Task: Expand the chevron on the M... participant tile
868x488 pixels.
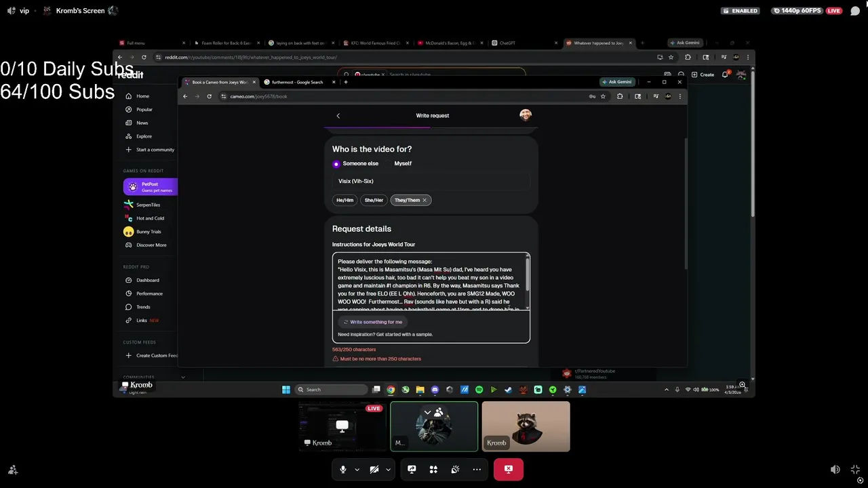Action: coord(427,412)
